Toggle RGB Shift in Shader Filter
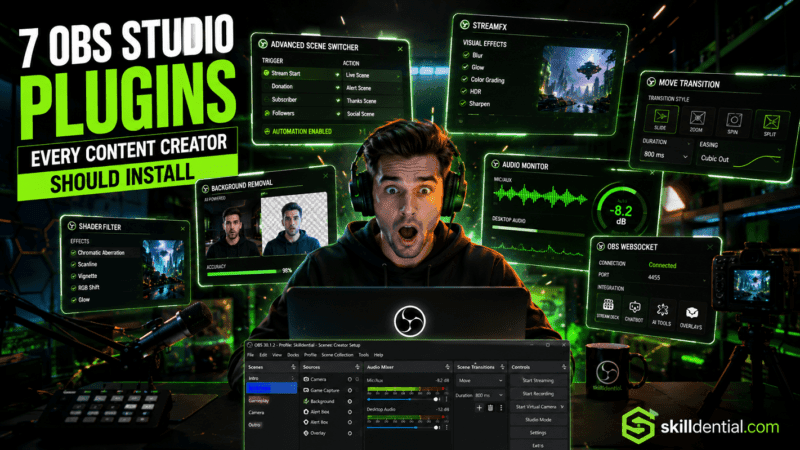Screen dimensions: 800x450 tap(73, 288)
